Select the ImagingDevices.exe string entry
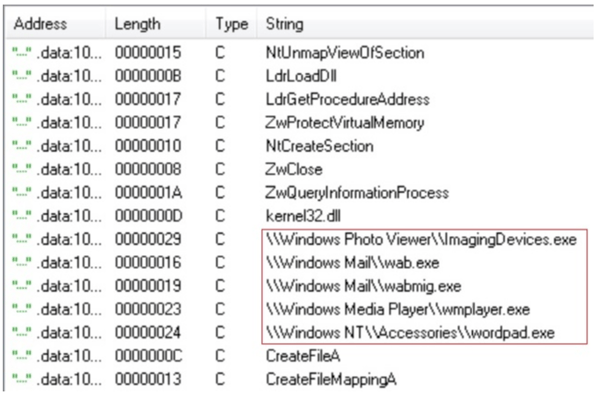This screenshot has height=396, width=600. pyautogui.click(x=421, y=240)
